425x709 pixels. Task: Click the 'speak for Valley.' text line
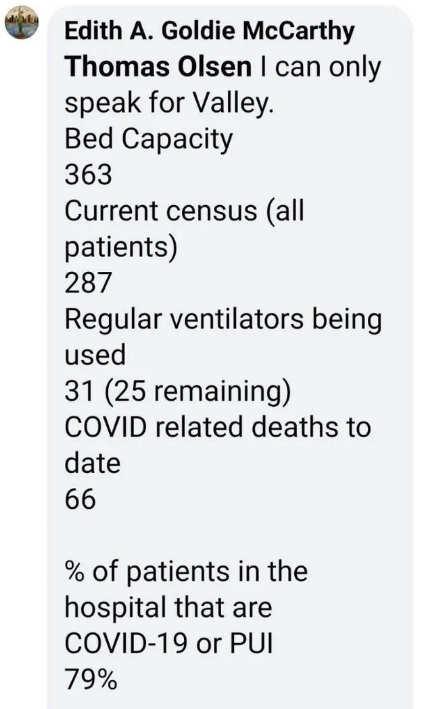169,104
